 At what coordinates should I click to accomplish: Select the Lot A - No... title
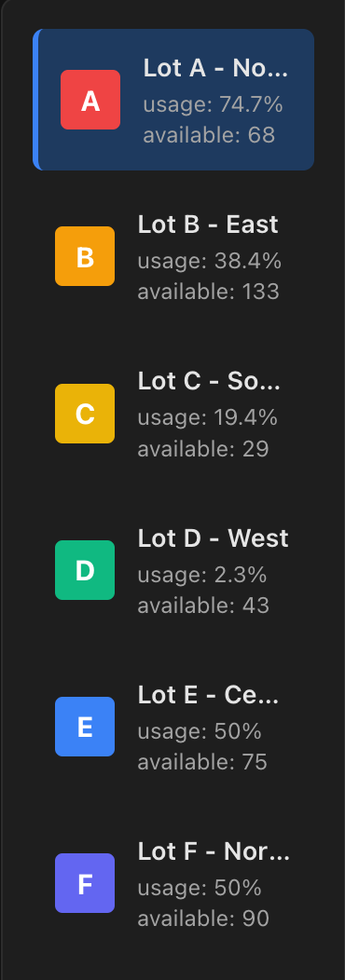pos(215,68)
